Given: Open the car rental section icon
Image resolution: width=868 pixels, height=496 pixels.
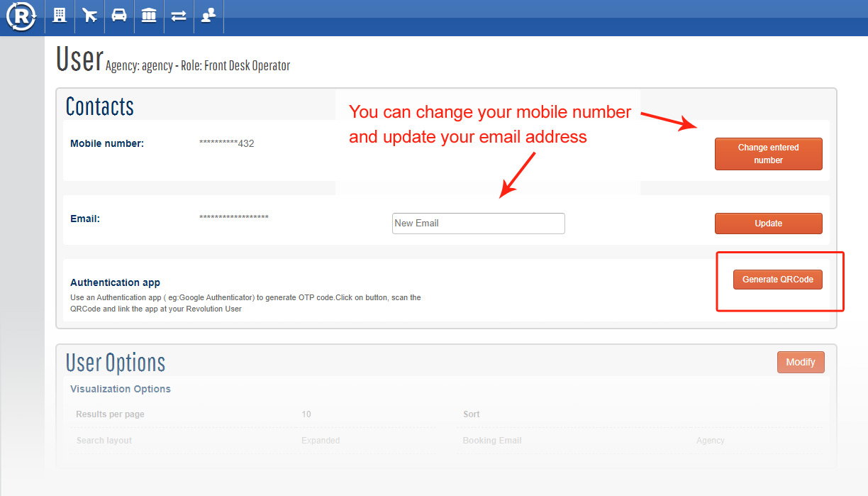Looking at the screenshot, I should tap(119, 16).
